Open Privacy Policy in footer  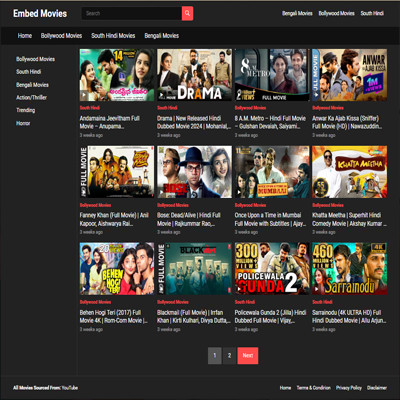click(349, 388)
